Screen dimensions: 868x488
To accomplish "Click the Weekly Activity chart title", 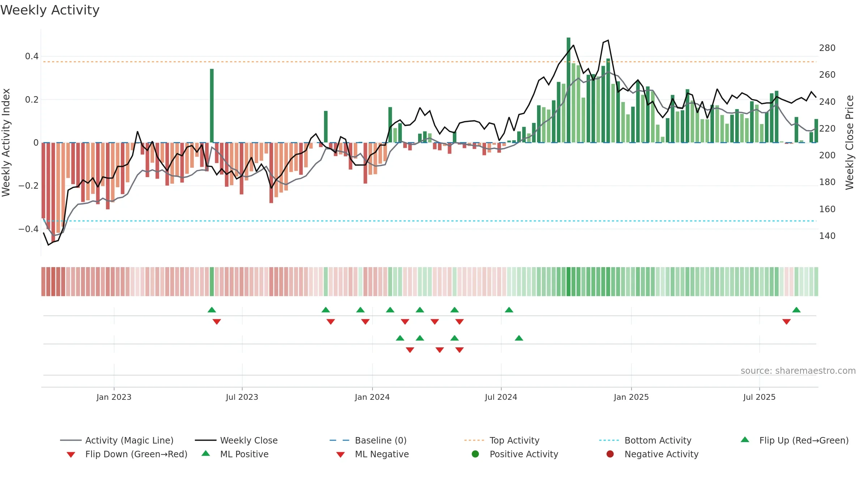I will point(50,10).
